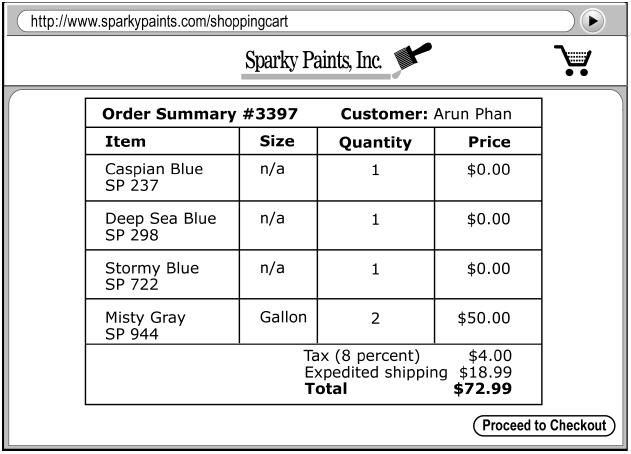This screenshot has width=631, height=454.
Task: Click the Gallon size cell
Action: tap(283, 318)
